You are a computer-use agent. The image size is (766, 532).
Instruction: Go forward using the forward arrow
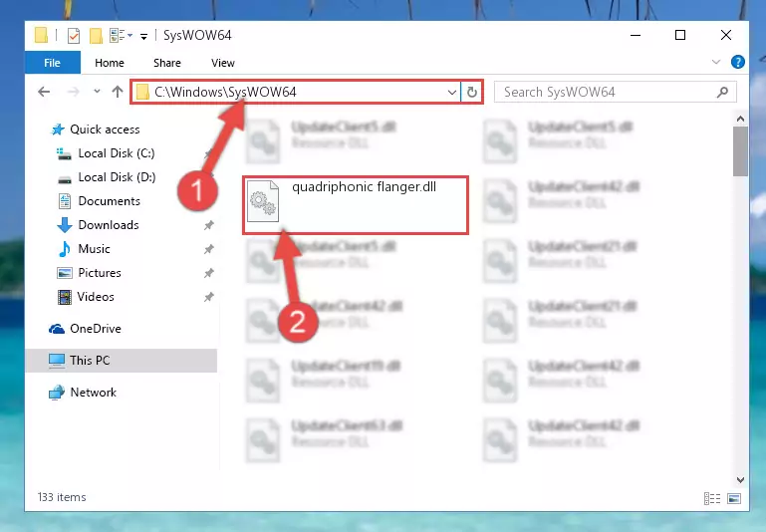(74, 92)
